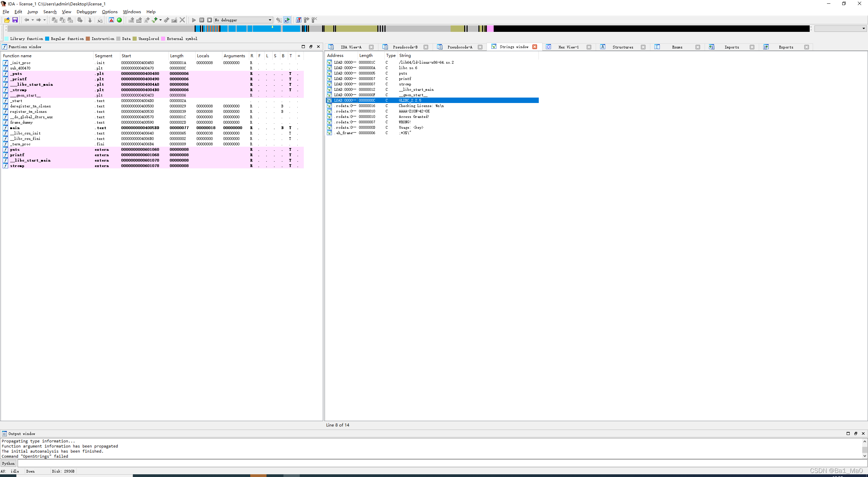This screenshot has height=477, width=868.
Task: Switch to the Pseudocode-A tab
Action: click(x=459, y=47)
